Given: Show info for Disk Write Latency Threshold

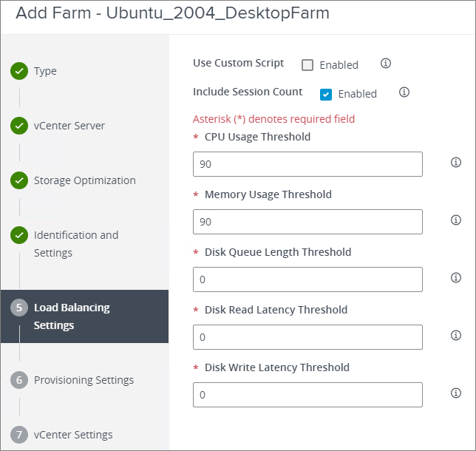Looking at the screenshot, I should (456, 393).
